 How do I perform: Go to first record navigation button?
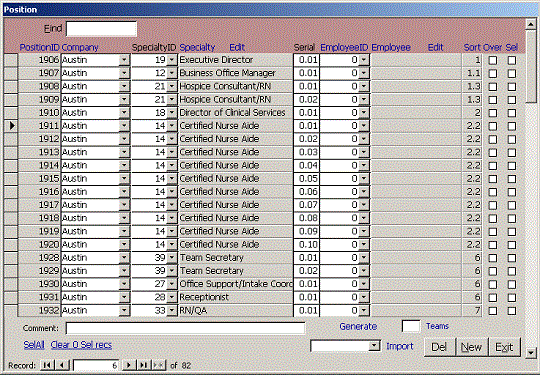pos(47,365)
